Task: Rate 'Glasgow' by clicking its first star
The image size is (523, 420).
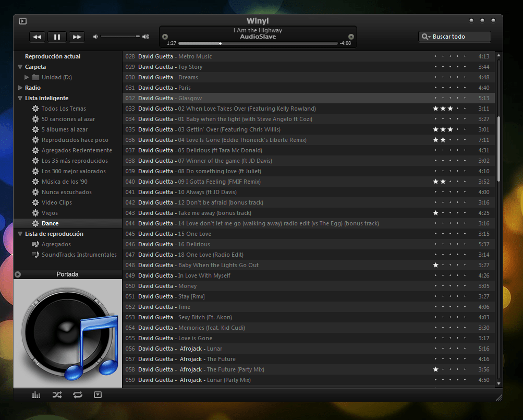Action: pos(436,98)
